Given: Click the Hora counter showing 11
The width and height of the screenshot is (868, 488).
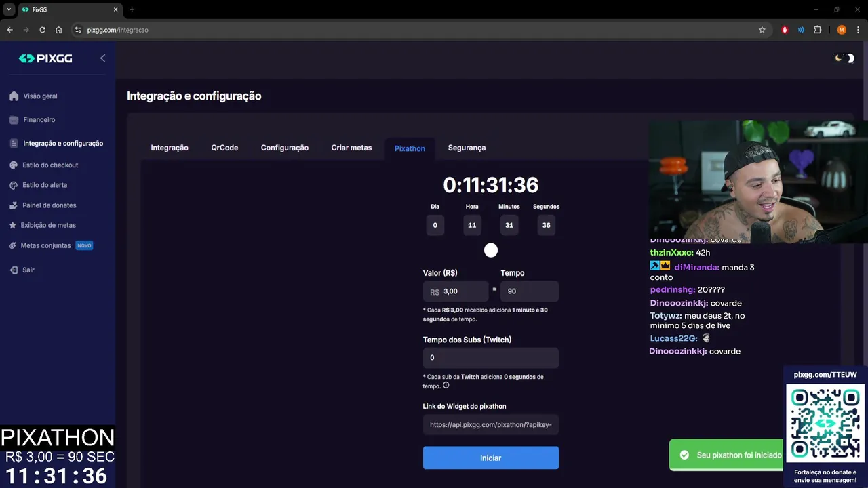Looking at the screenshot, I should point(472,225).
